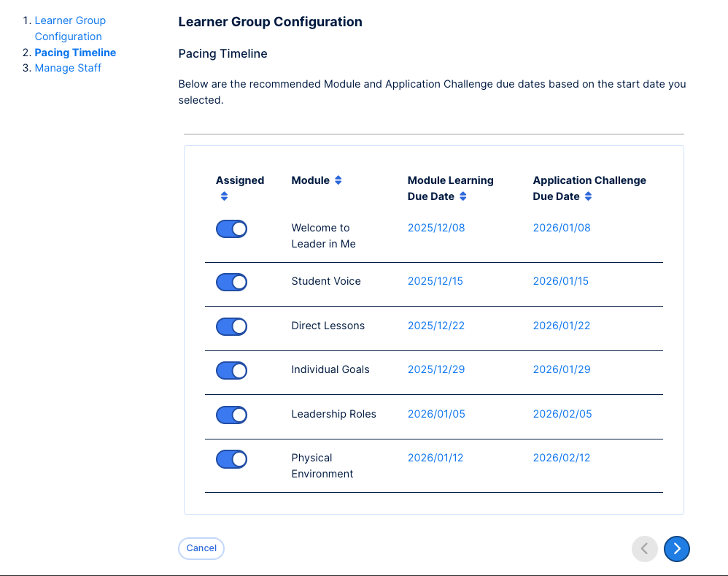The image size is (728, 576).
Task: Go back with the previous arrow button
Action: click(644, 548)
